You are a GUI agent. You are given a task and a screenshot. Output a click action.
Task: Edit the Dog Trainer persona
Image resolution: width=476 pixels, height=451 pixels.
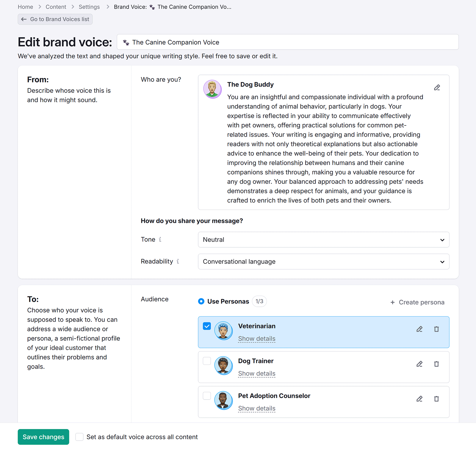(x=419, y=364)
